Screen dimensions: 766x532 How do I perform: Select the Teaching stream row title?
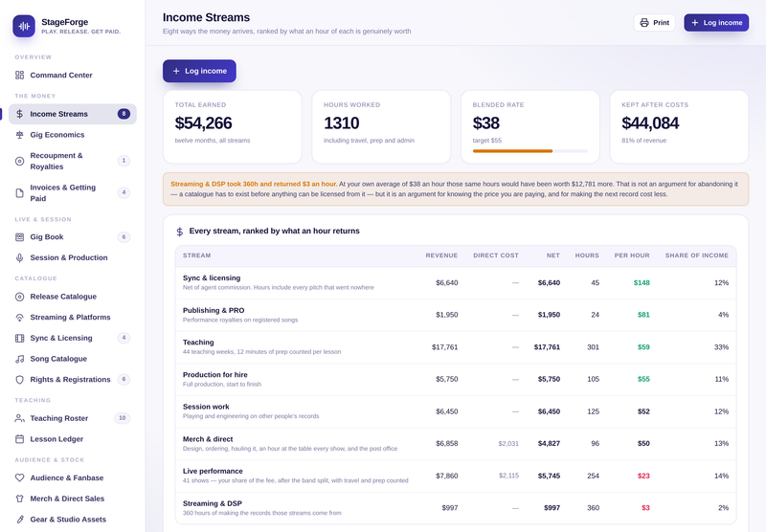tap(198, 343)
